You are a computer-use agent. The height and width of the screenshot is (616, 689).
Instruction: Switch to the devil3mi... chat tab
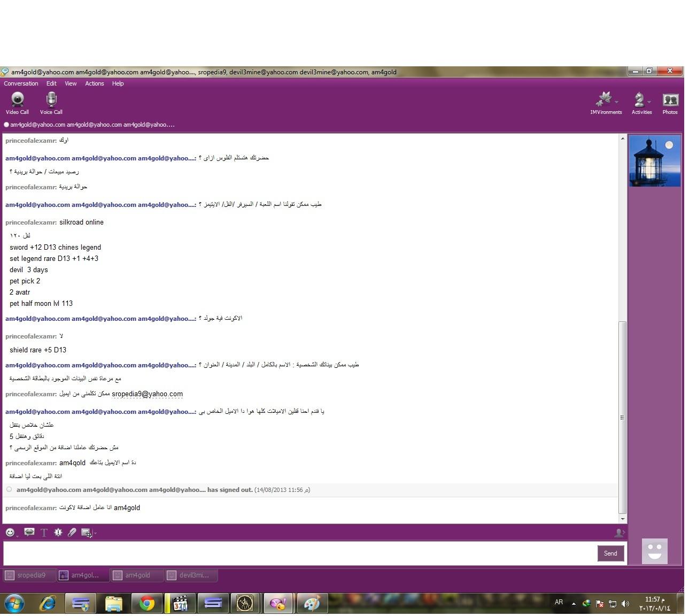(192, 575)
